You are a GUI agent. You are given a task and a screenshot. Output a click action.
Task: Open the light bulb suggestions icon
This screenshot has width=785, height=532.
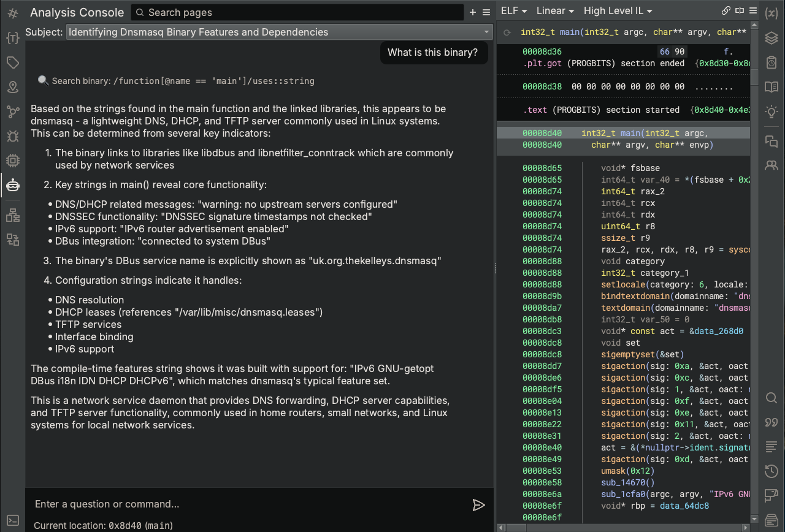click(x=772, y=112)
